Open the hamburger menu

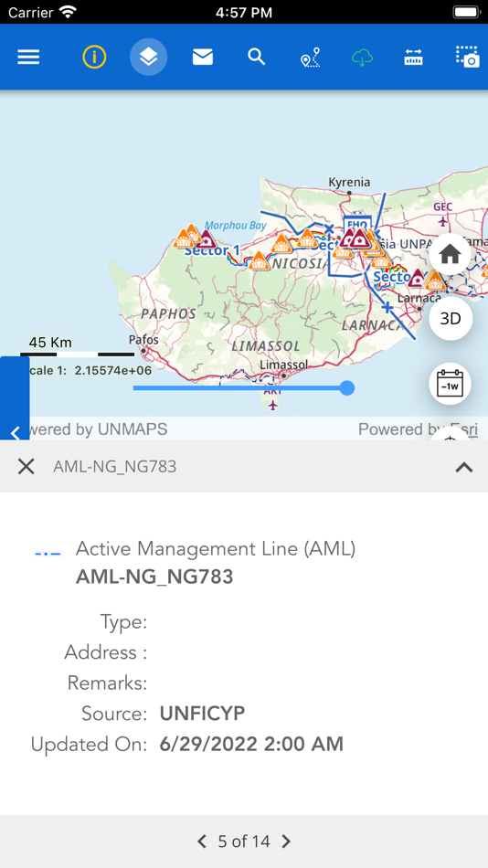pos(28,57)
